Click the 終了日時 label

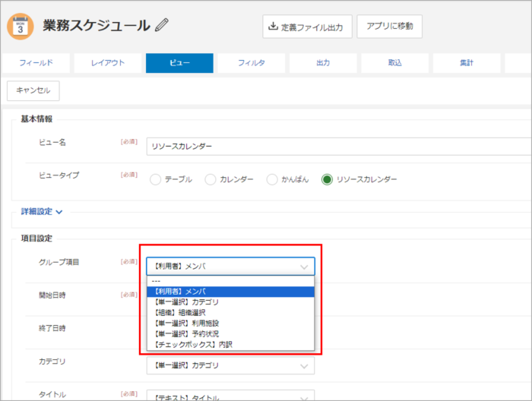52,328
